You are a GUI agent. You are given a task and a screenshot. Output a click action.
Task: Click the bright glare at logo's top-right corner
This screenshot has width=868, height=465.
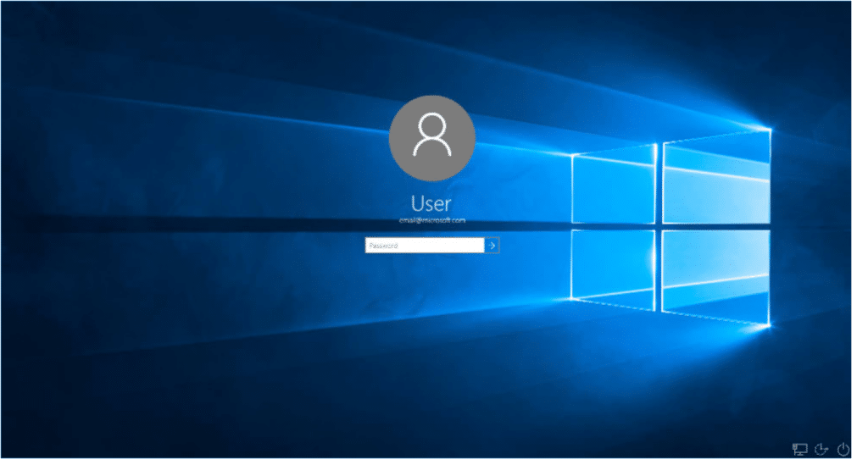[x=770, y=129]
